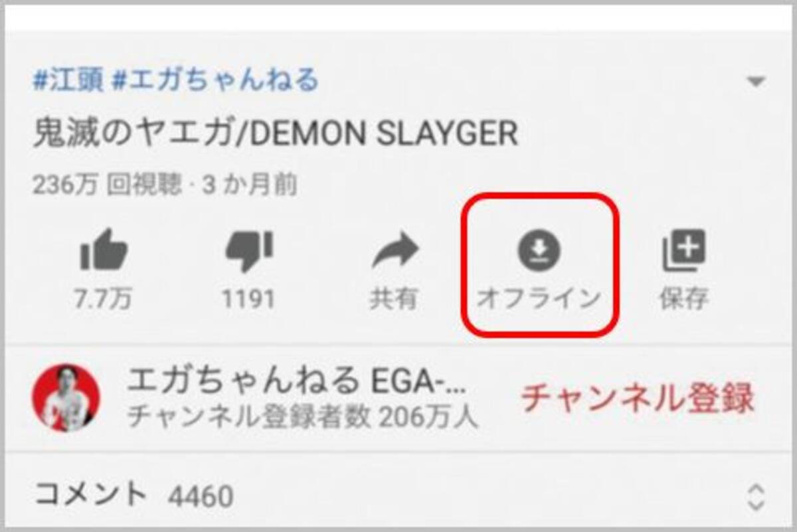Tap the offline download circle icon

coord(539,251)
